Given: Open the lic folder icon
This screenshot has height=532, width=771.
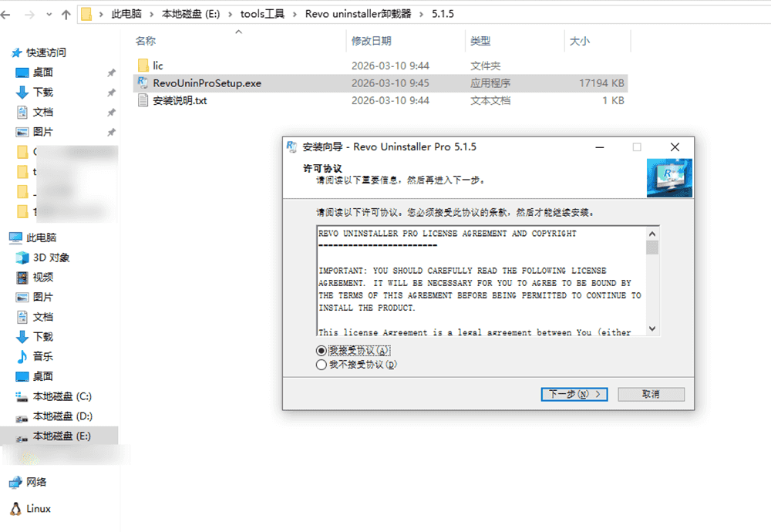Looking at the screenshot, I should coord(142,66).
